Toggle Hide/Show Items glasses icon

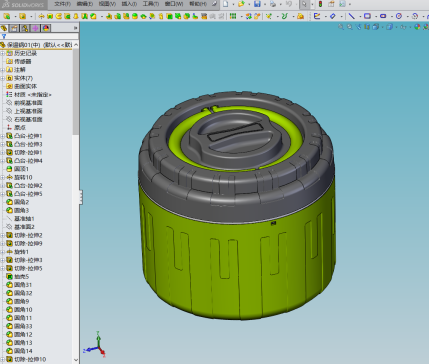click(x=403, y=27)
